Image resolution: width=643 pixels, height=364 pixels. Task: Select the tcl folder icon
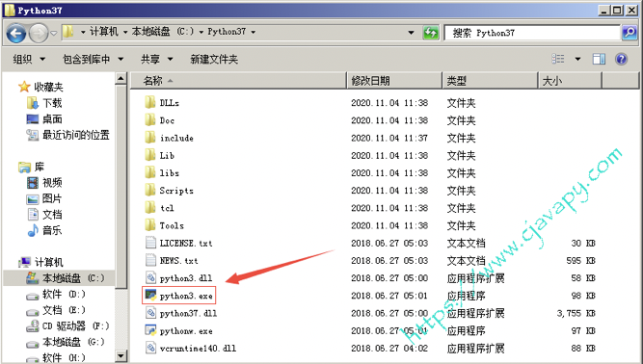pyautogui.click(x=150, y=208)
